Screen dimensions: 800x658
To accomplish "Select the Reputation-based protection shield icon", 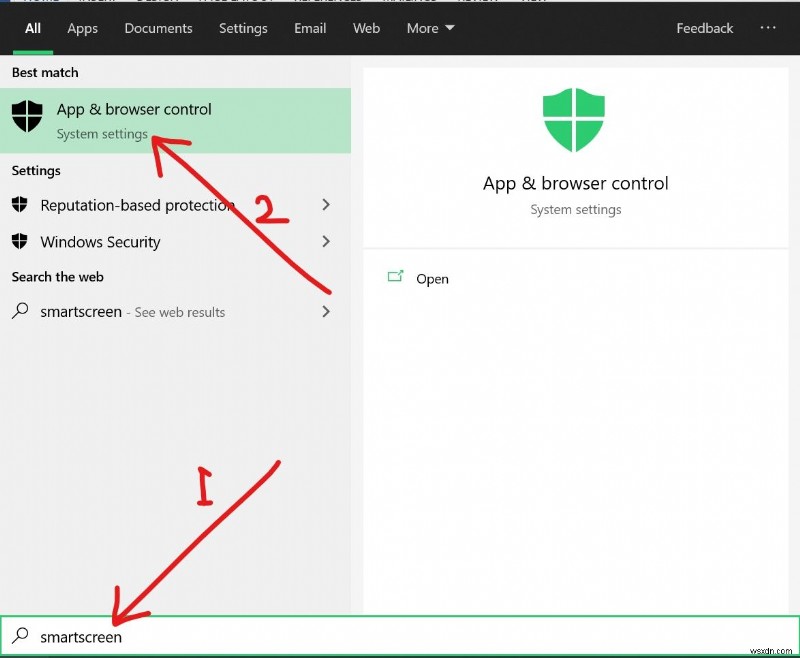I will (20, 205).
